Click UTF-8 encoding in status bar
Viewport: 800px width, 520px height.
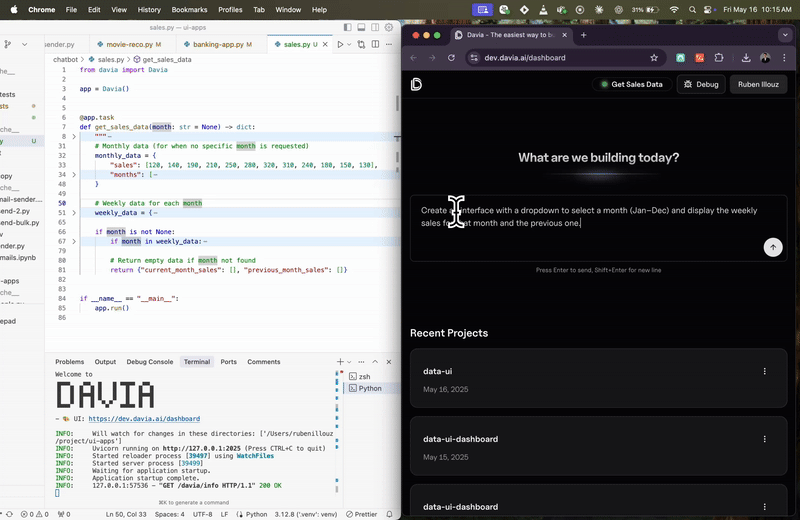pyautogui.click(x=203, y=514)
